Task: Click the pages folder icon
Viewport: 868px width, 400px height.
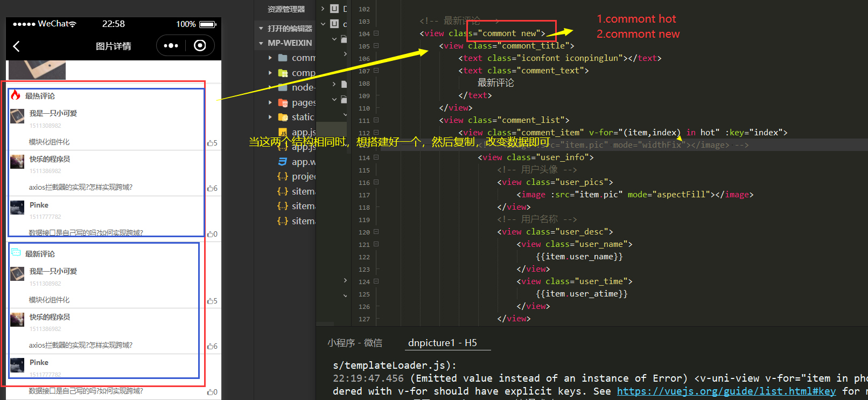Action: click(x=283, y=102)
